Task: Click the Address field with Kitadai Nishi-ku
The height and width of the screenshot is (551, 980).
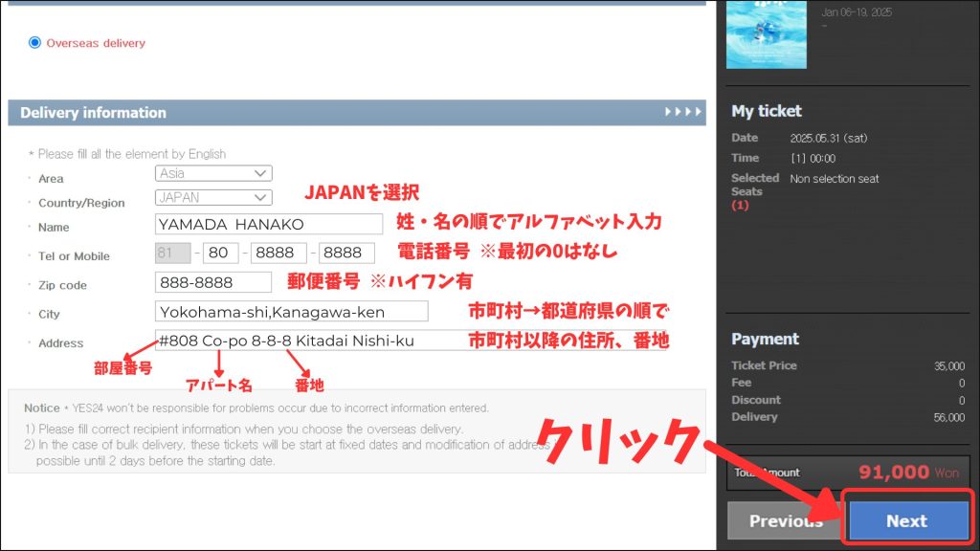Action: pos(412,341)
